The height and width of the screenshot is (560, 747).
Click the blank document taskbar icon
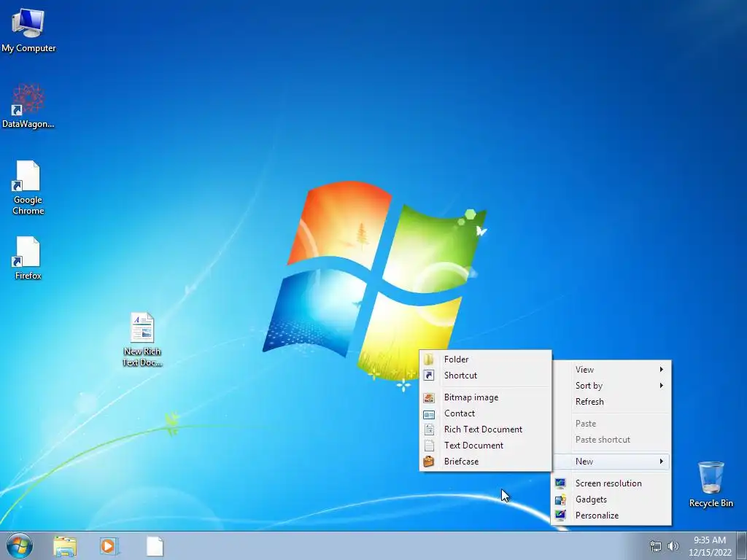(x=155, y=546)
